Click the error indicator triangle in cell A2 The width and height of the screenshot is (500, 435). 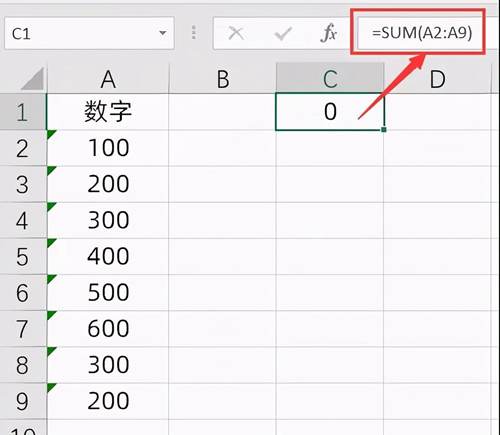(x=51, y=134)
